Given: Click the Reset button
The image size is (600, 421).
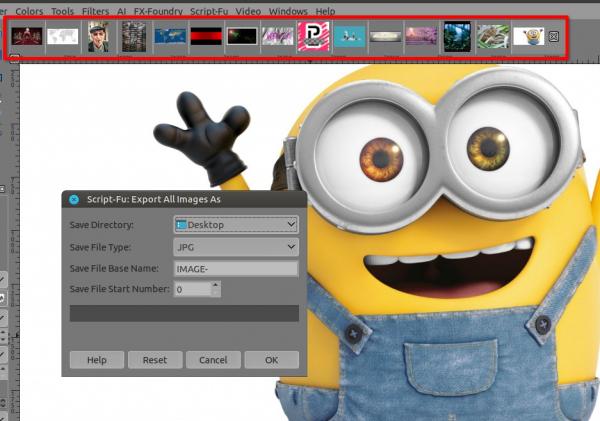Looking at the screenshot, I should [155, 360].
